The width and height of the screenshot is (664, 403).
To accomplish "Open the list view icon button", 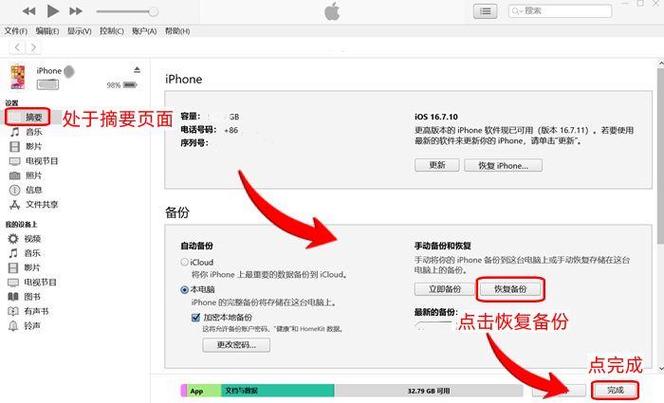I will (x=485, y=11).
